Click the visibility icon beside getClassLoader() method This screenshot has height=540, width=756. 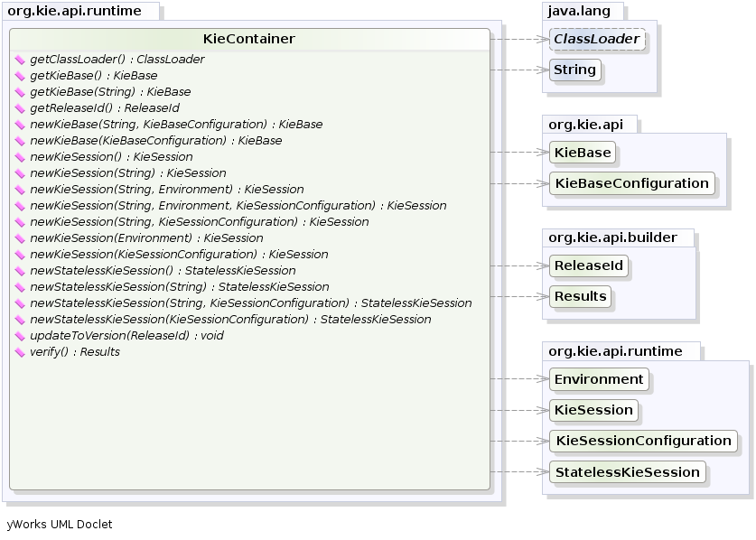pyautogui.click(x=22, y=59)
